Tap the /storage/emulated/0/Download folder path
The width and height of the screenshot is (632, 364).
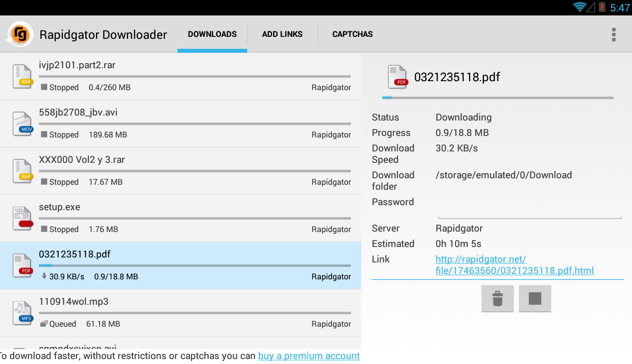pyautogui.click(x=504, y=175)
